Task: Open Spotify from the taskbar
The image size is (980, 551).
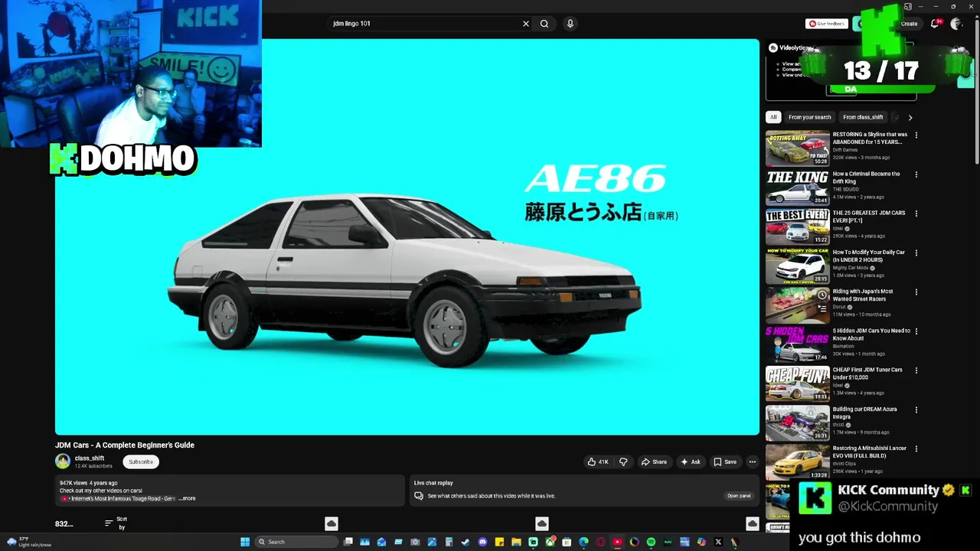Action: 651,542
